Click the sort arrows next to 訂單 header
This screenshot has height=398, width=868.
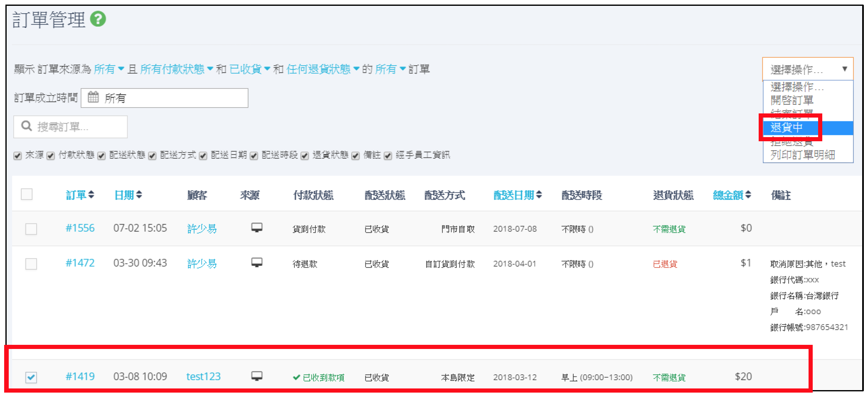point(91,194)
